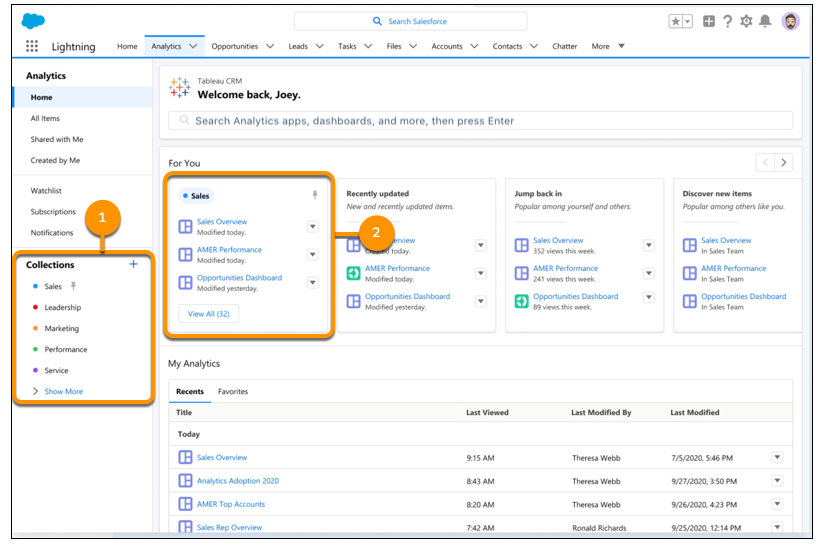Open the Favorites list dropdown arrow

tap(687, 22)
